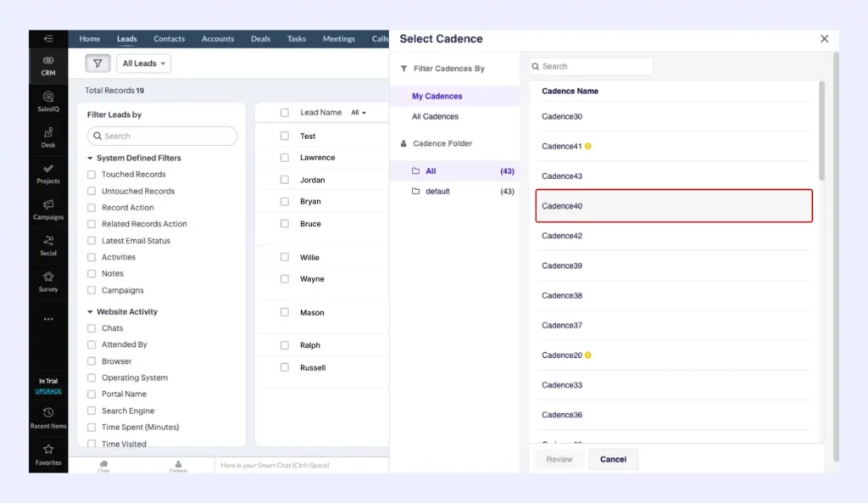
Task: Open the Lead Name All dropdown
Action: (359, 113)
